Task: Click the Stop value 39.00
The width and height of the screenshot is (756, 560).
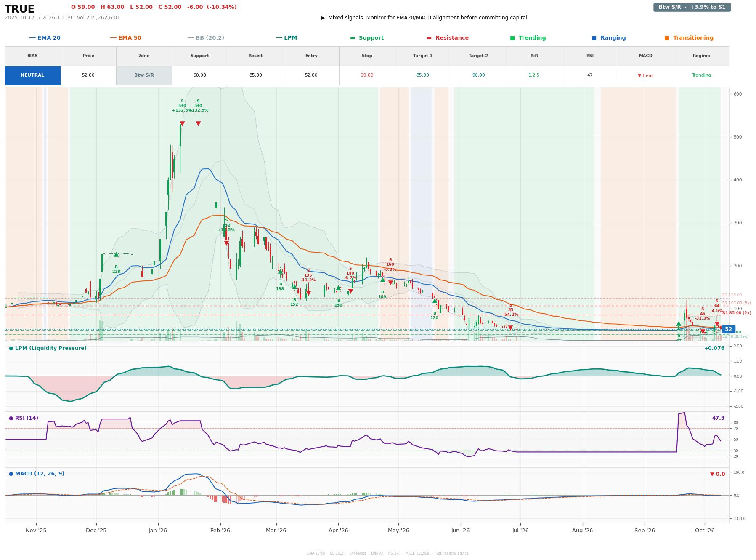Action: tap(367, 75)
